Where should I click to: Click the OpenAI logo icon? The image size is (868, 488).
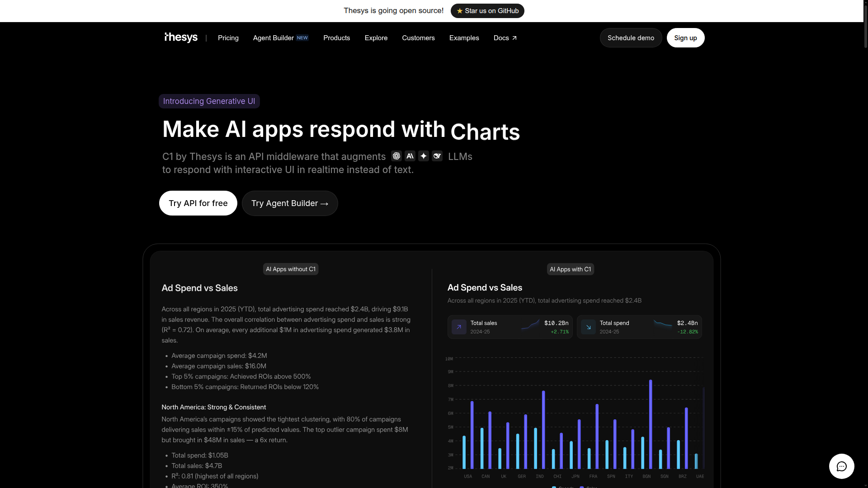pyautogui.click(x=396, y=156)
